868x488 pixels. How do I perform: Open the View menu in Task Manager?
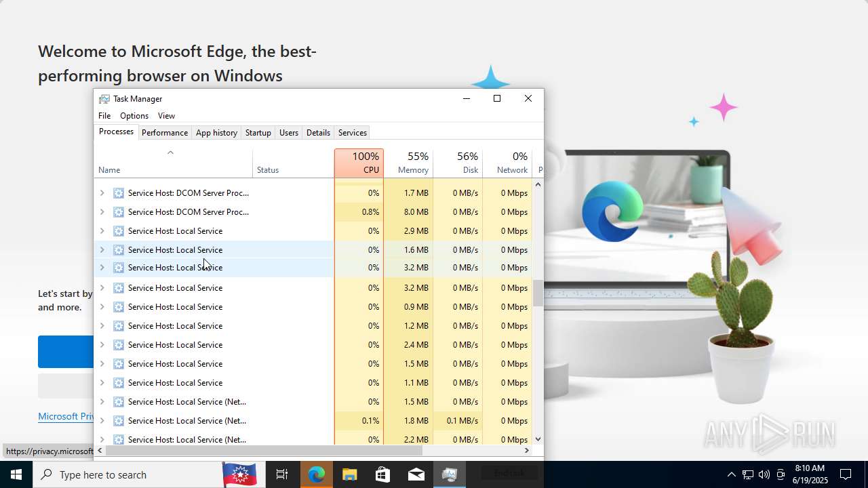[166, 116]
